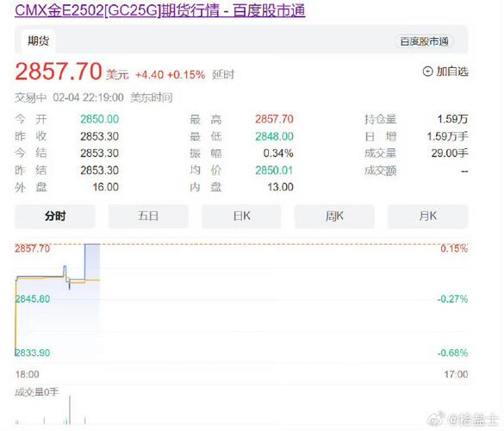The width and height of the screenshot is (504, 431).
Task: Click the tallest volume bar in chart
Action: coord(70,409)
